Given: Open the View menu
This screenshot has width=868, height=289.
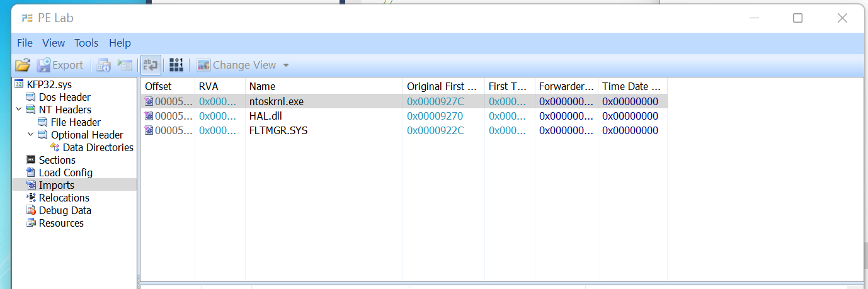Looking at the screenshot, I should [54, 43].
